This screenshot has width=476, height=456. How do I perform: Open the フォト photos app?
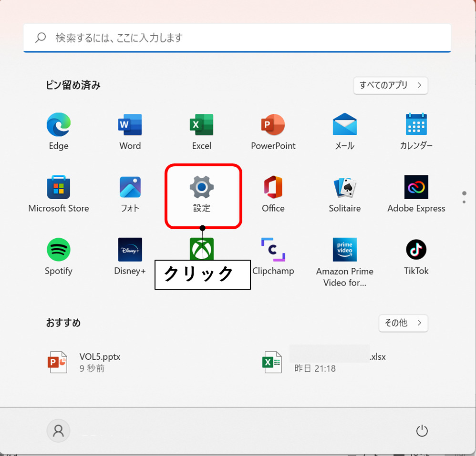pos(130,194)
